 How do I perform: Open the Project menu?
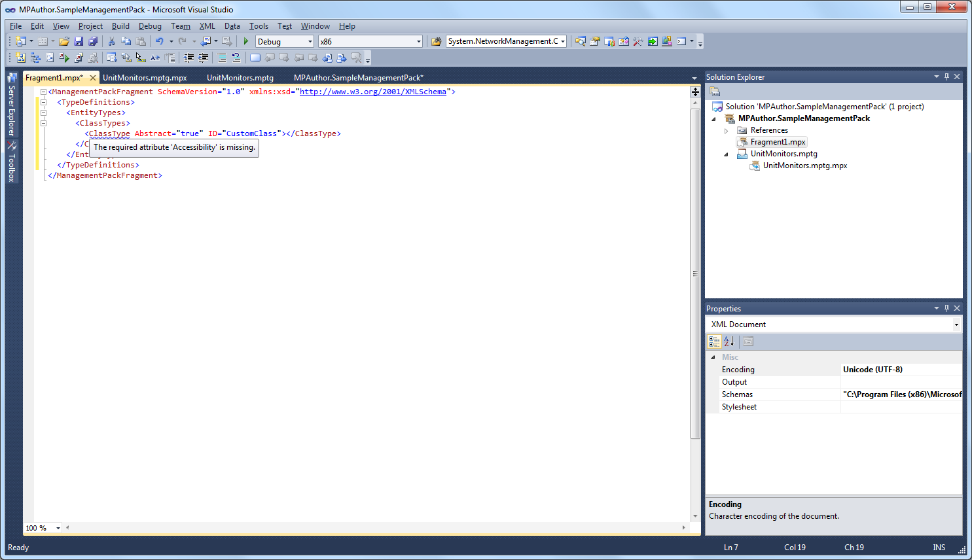click(90, 26)
